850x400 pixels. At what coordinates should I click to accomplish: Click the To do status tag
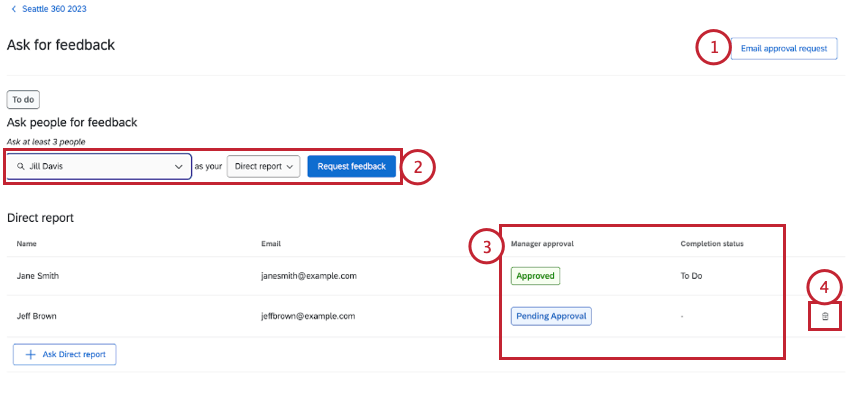(23, 100)
